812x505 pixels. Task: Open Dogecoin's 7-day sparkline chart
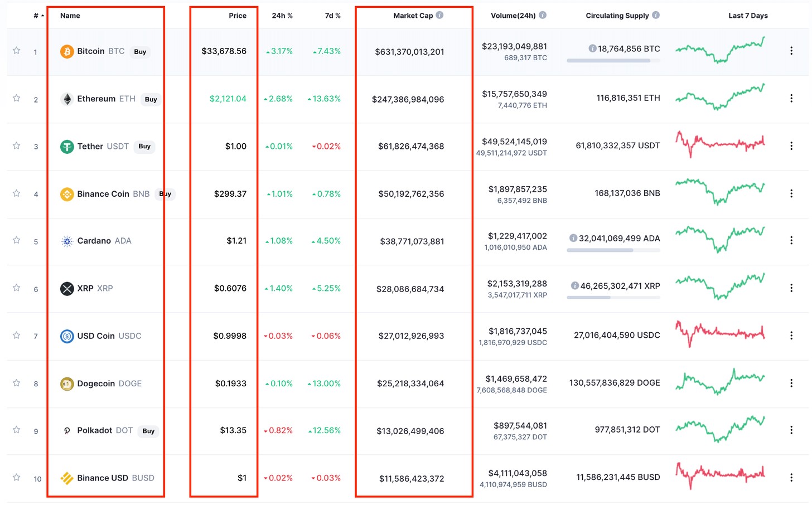(720, 382)
